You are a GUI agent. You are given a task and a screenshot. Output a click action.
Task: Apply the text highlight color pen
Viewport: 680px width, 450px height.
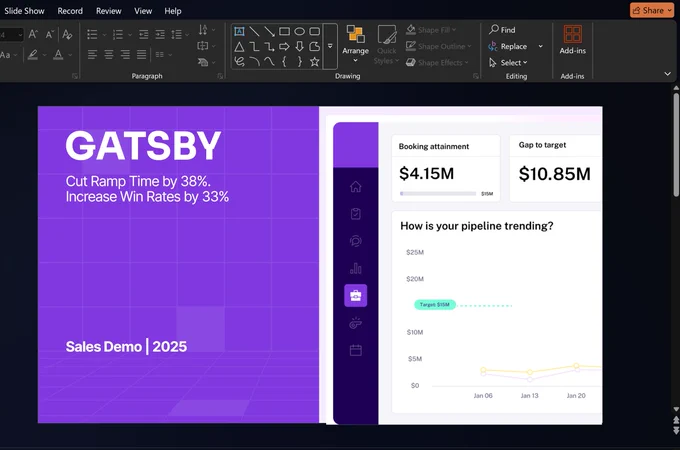coord(33,55)
